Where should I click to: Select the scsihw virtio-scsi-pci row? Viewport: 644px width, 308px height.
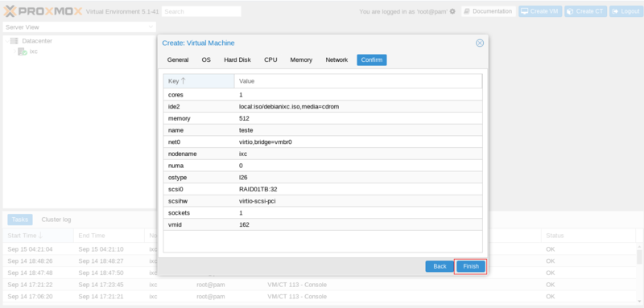[x=323, y=201]
